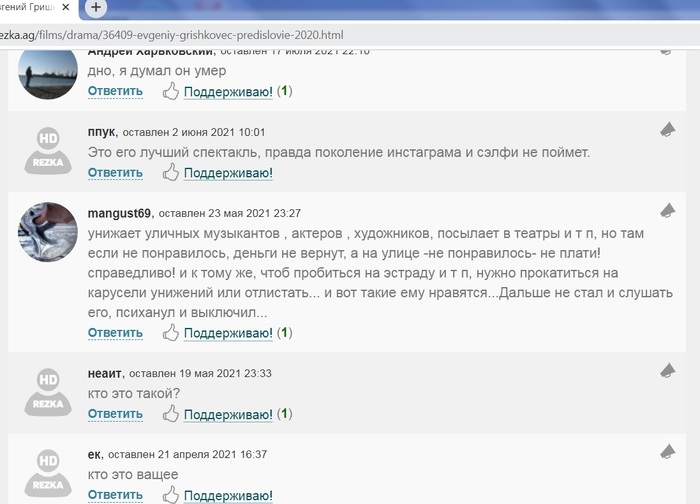This screenshot has width=700, height=504.
Task: Click the username ппук
Action: [102, 132]
